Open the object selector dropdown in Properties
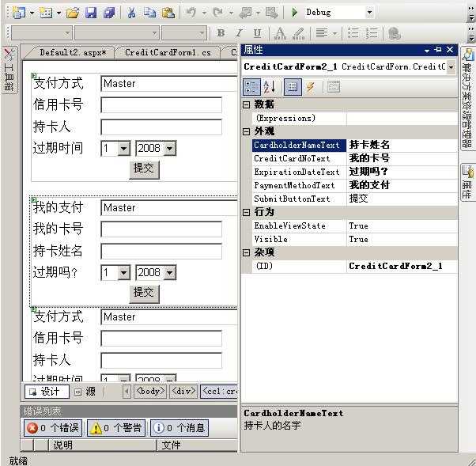This screenshot has width=476, height=466. pyautogui.click(x=451, y=67)
